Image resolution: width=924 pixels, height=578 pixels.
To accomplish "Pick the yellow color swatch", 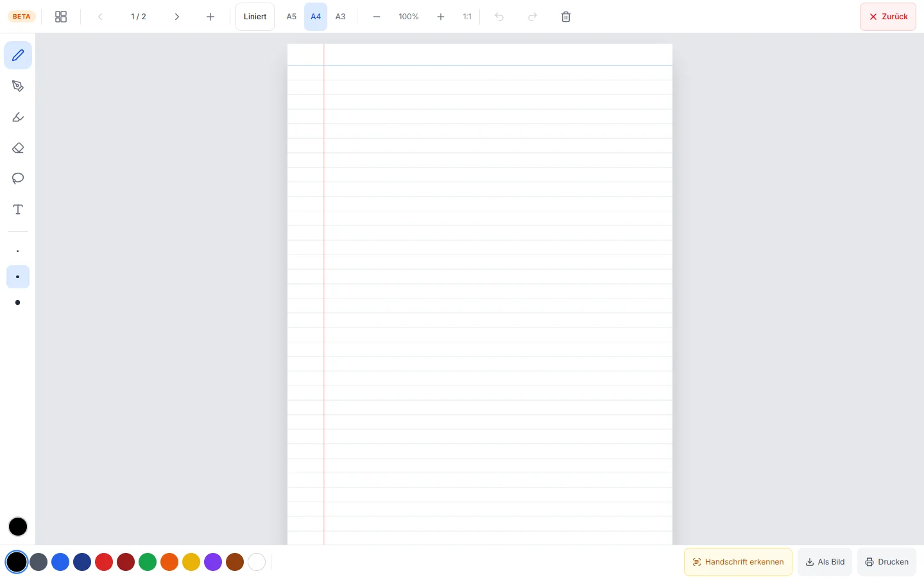I will [x=191, y=562].
